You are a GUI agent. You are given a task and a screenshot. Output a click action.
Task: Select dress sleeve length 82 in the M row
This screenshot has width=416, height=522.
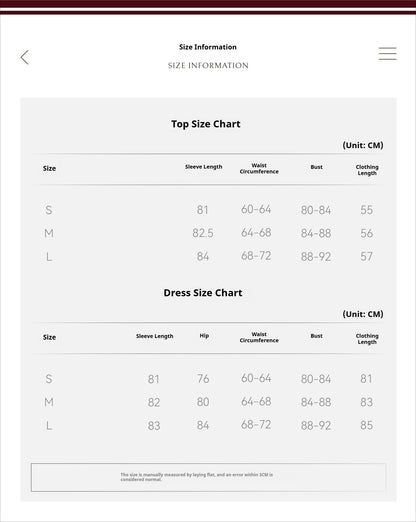coord(154,402)
